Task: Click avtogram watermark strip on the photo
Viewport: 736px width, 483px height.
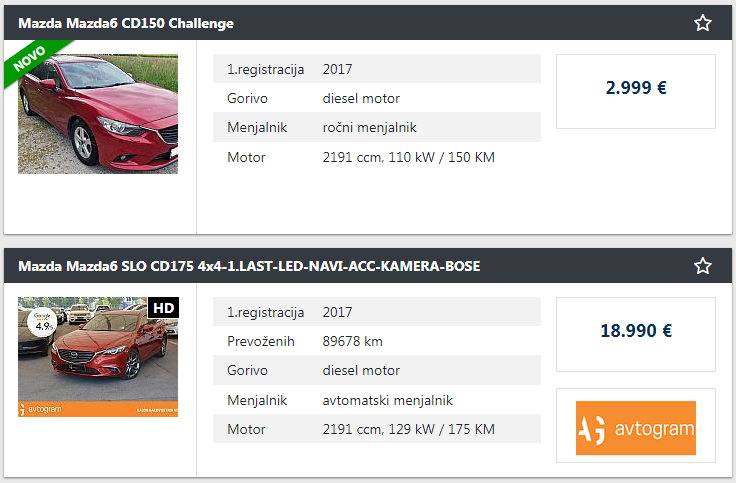Action: [x=98, y=409]
